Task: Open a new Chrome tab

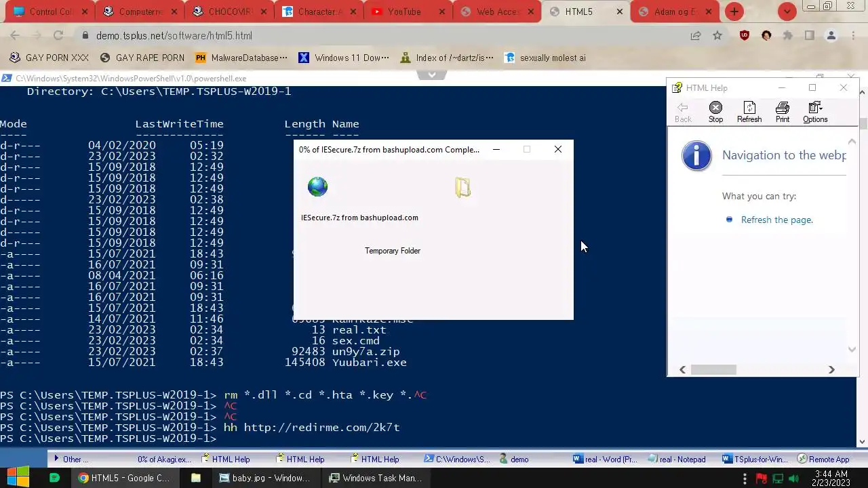Action: coord(734,12)
